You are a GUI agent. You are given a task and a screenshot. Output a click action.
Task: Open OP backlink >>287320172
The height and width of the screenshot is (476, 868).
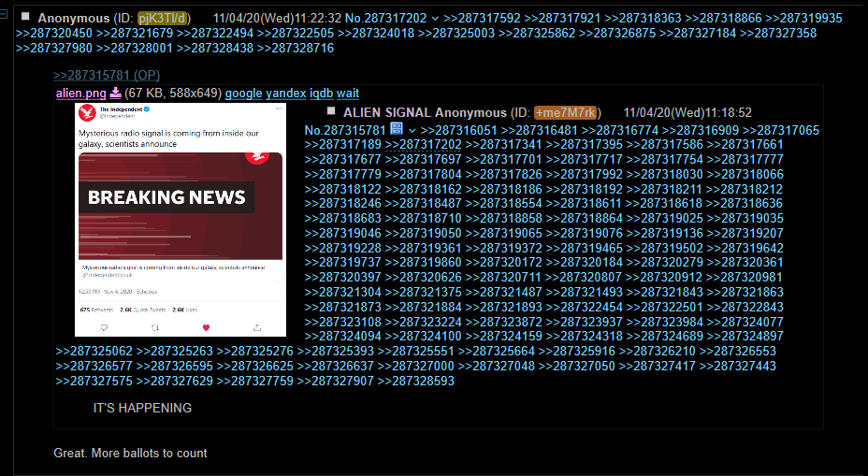click(504, 263)
